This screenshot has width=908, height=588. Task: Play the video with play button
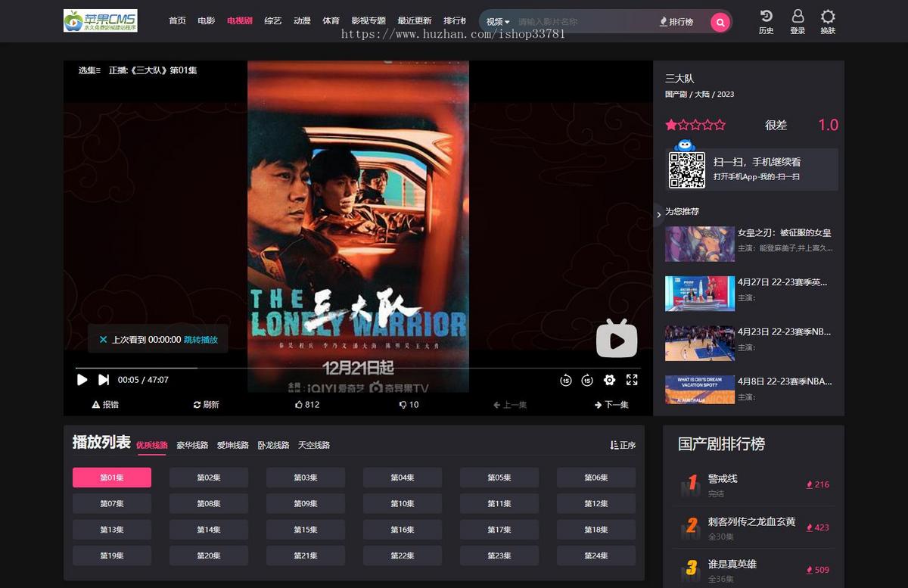pos(82,380)
